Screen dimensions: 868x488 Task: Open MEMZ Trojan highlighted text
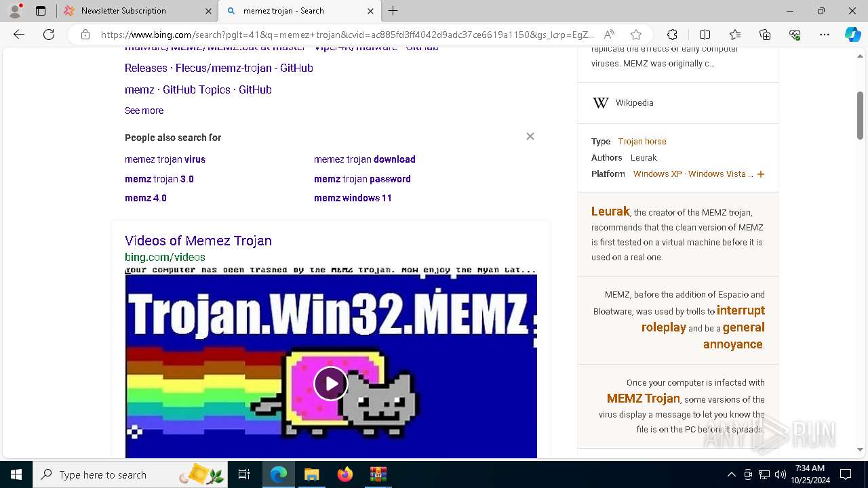tap(644, 399)
